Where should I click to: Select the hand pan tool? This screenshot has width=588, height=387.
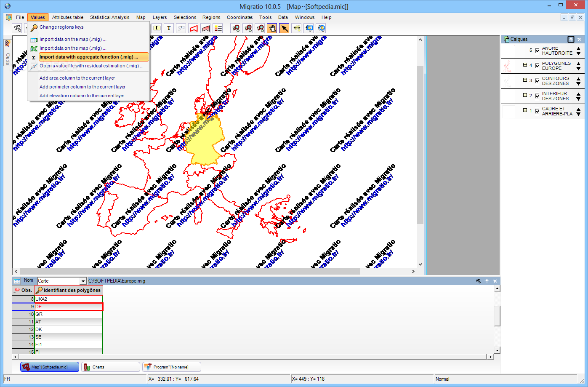(272, 28)
